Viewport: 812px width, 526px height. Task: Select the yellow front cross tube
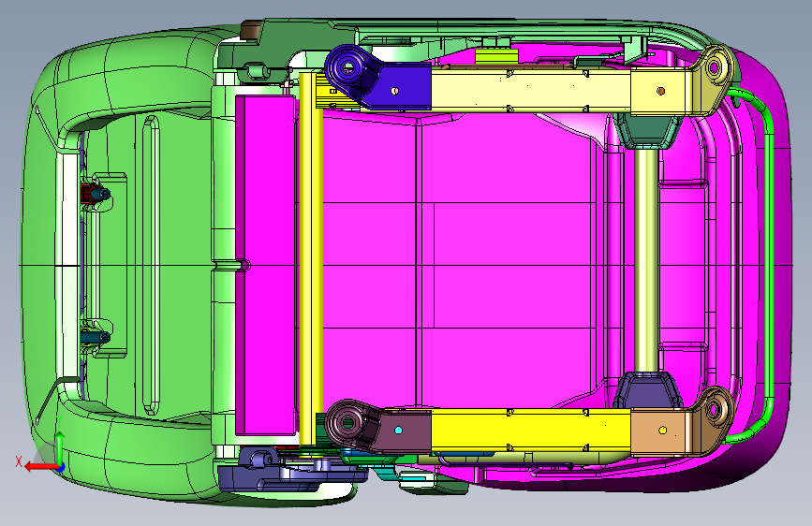click(x=311, y=259)
